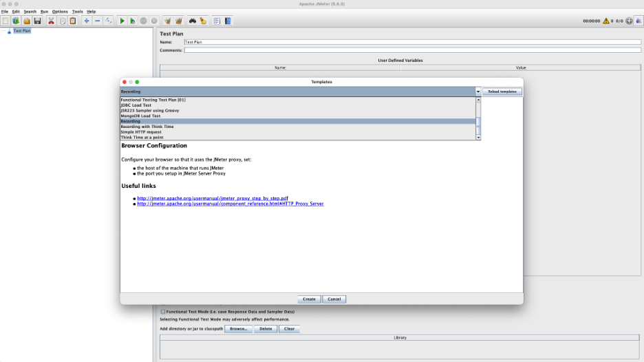Screen dimensions: 644x362
Task: Click the selected Recording combo box field
Action: [298, 92]
